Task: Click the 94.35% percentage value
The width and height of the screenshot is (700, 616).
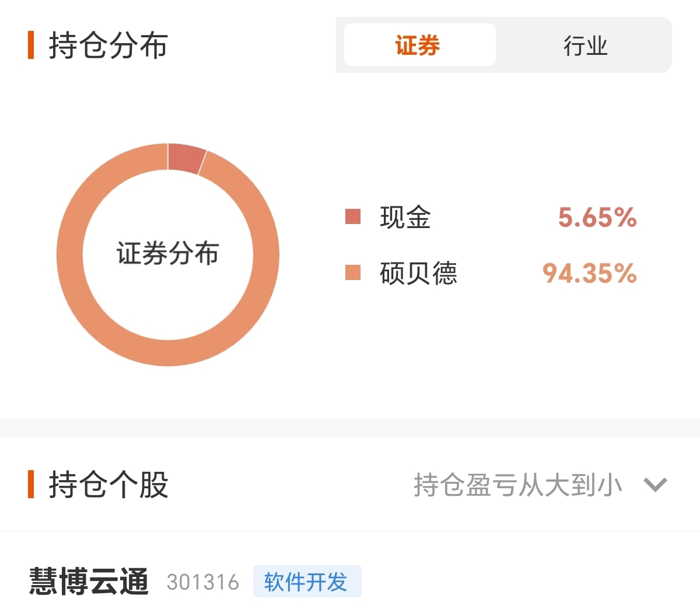Action: 590,273
